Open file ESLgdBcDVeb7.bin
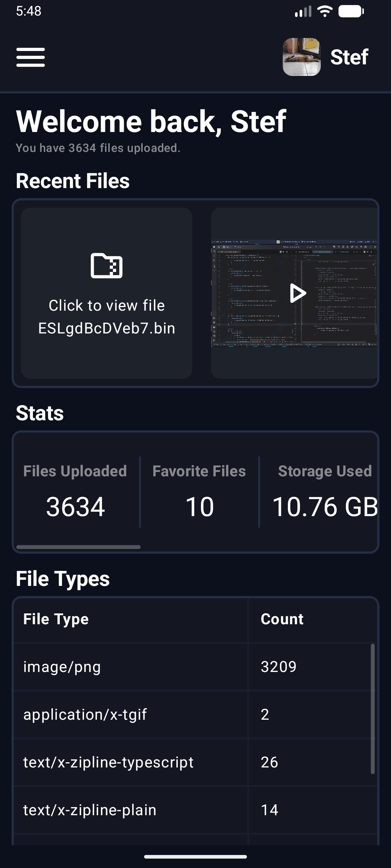Viewport: 391px width, 868px height. [106, 293]
